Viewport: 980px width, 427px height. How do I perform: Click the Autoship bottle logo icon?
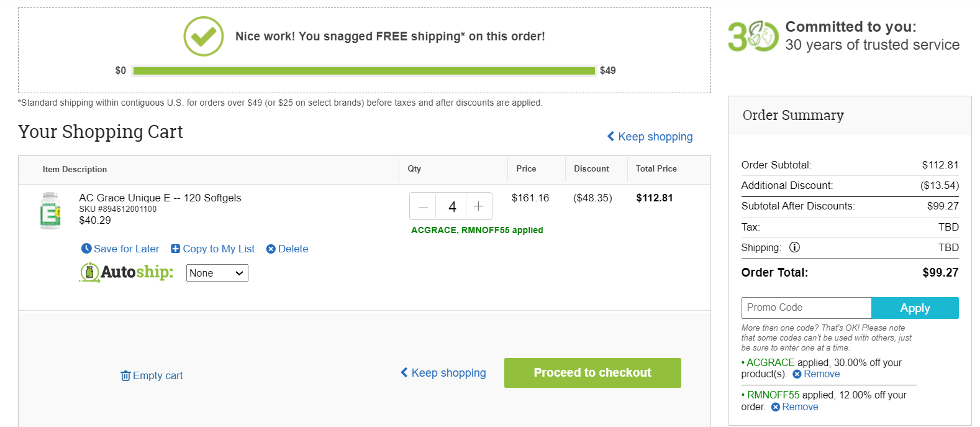[89, 272]
